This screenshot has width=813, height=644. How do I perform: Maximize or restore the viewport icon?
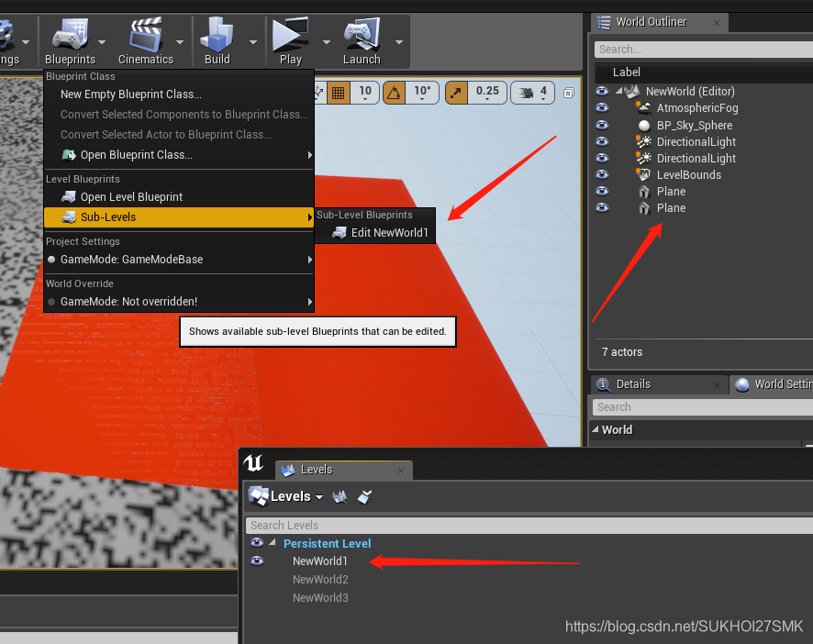tap(569, 94)
